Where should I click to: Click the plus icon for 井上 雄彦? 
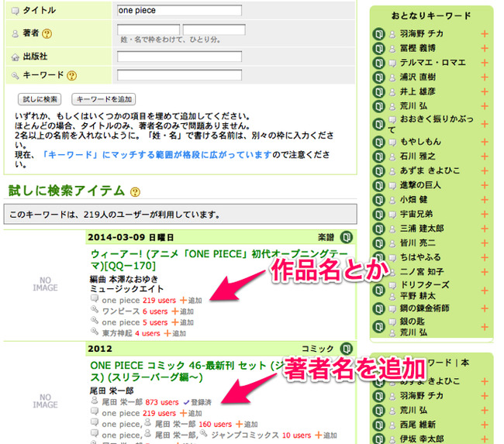(x=485, y=91)
